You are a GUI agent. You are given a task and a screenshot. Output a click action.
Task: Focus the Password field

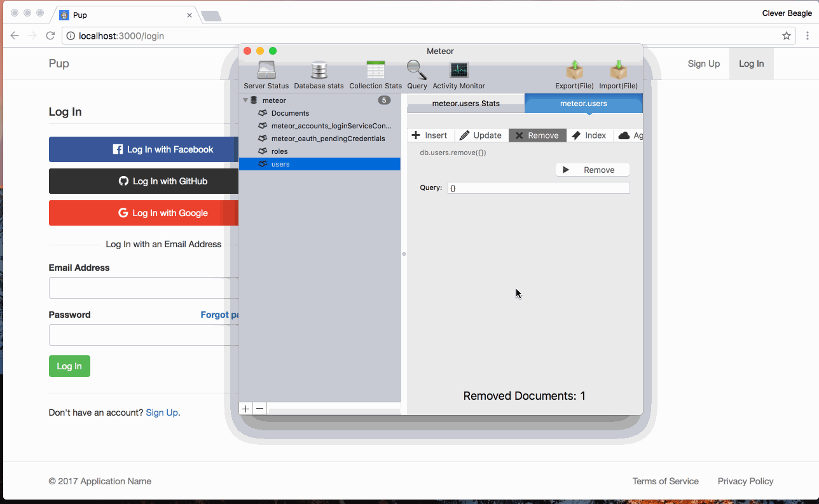tap(144, 335)
